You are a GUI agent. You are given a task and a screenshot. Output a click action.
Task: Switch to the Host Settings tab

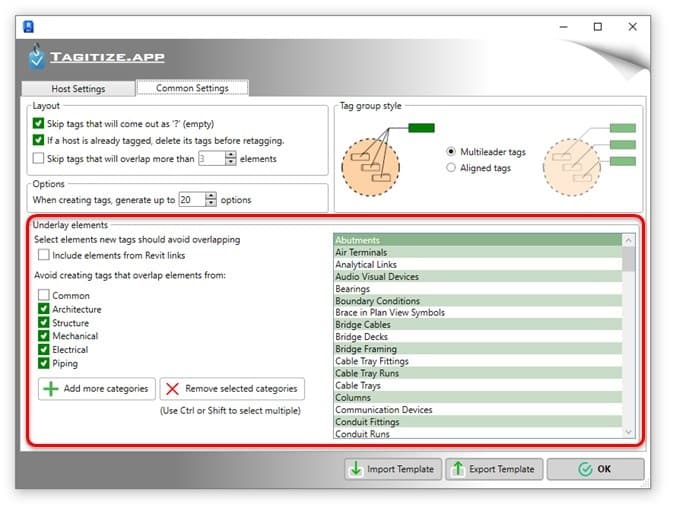[x=78, y=89]
